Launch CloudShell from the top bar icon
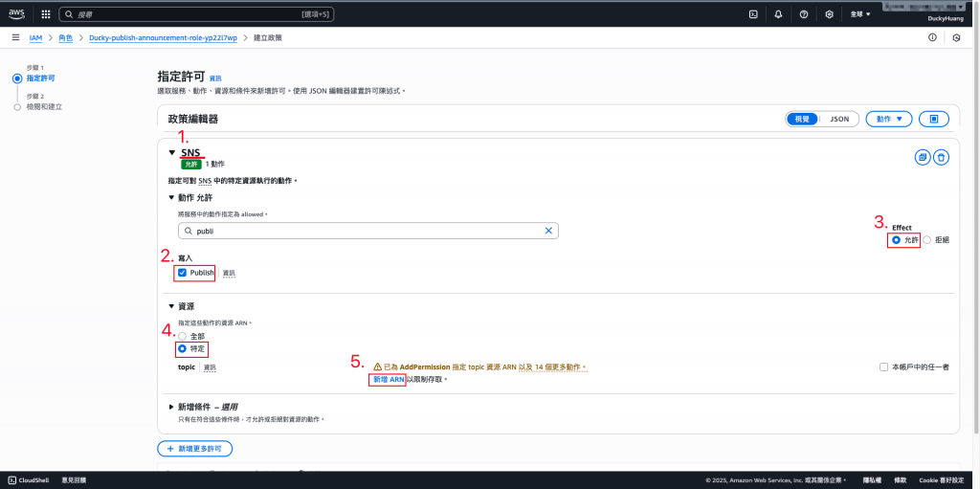Image resolution: width=980 pixels, height=489 pixels. pyautogui.click(x=754, y=13)
